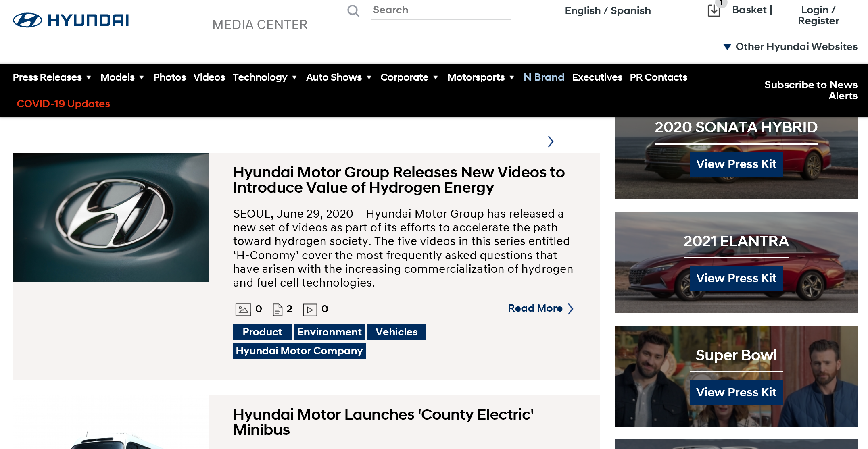Viewport: 868px width, 449px height.
Task: Go to N Brand page
Action: (x=544, y=77)
